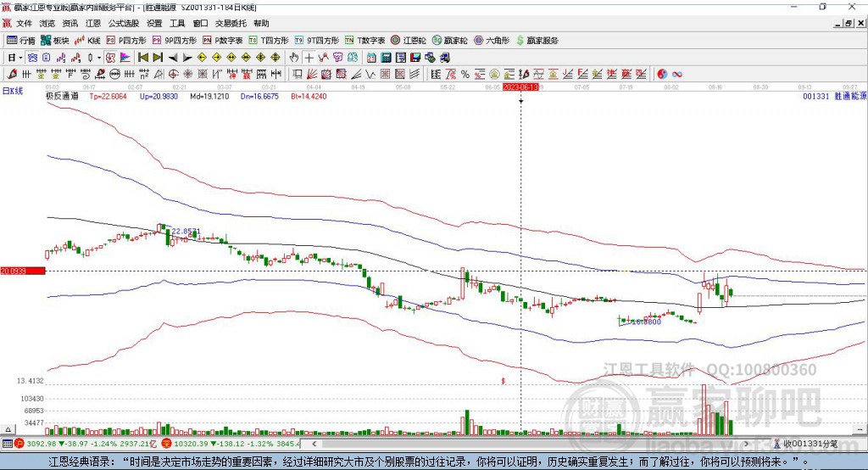This screenshot has height=470, width=868.
Task: Click the Bt=14.4240 value
Action: pyautogui.click(x=309, y=97)
